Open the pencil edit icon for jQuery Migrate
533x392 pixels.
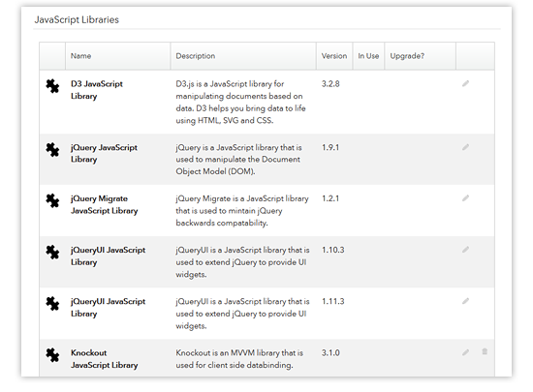466,197
